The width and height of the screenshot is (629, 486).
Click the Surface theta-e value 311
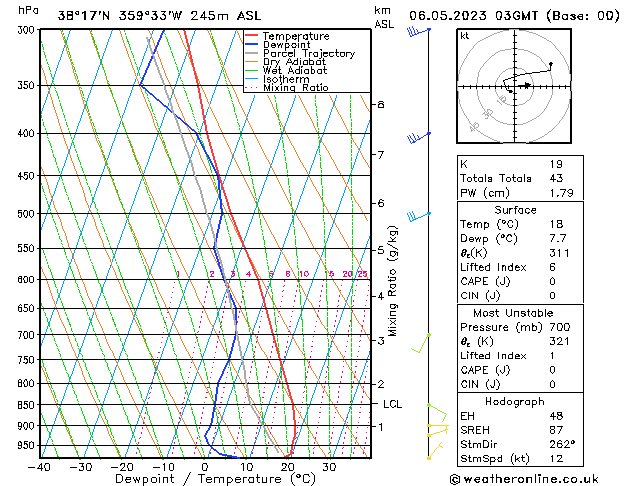click(560, 253)
